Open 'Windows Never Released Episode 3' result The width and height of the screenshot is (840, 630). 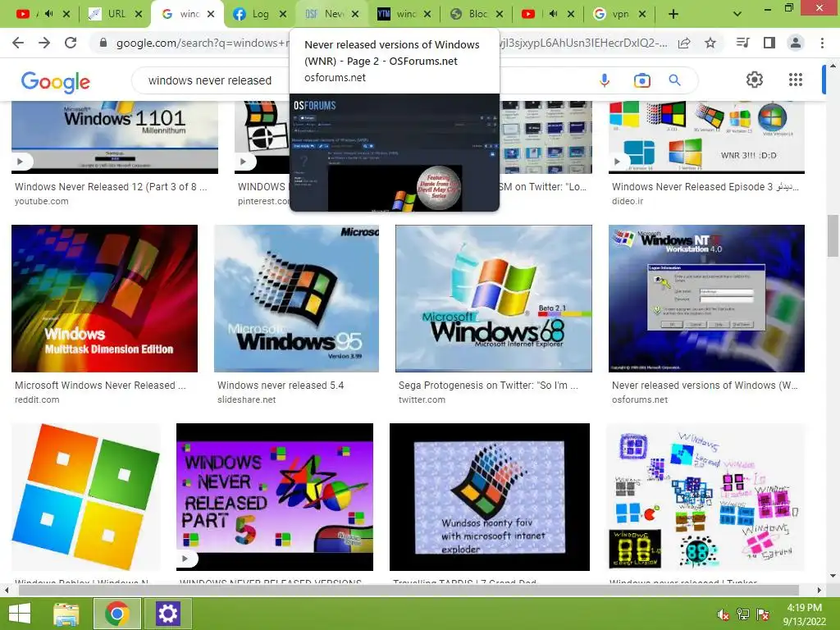705,187
